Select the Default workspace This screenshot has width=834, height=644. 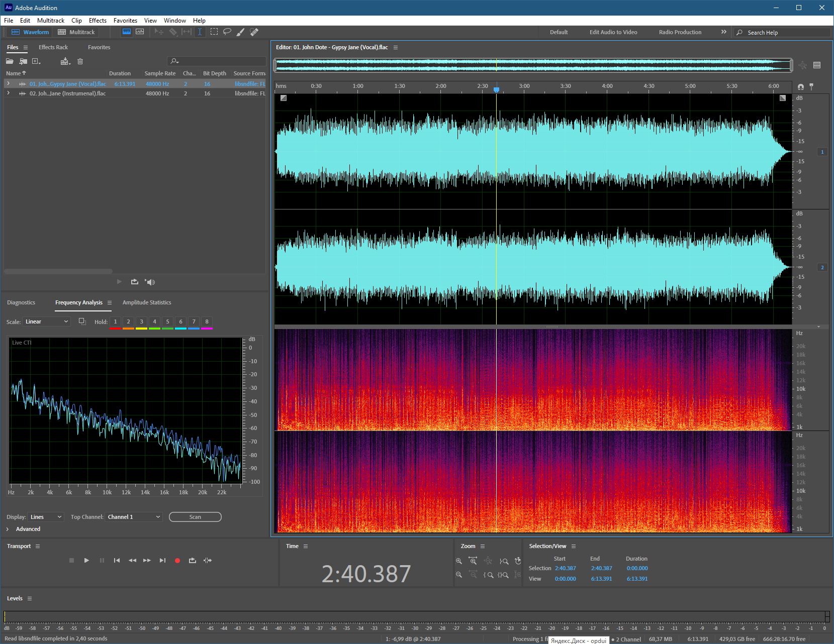pyautogui.click(x=559, y=32)
